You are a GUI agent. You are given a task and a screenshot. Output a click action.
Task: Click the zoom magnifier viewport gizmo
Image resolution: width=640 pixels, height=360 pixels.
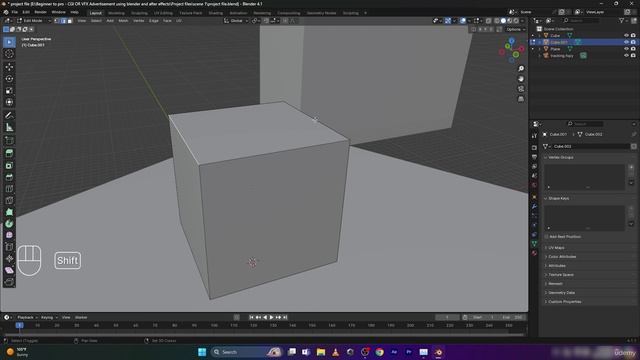tap(521, 69)
